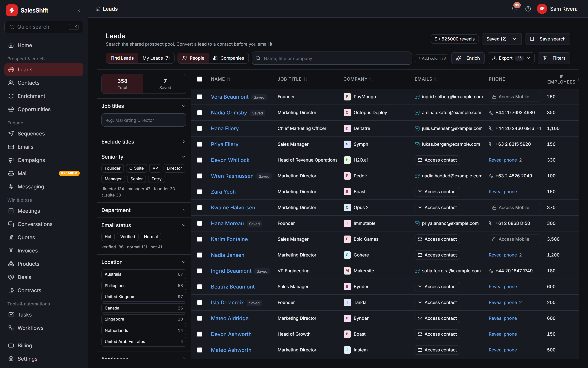Click Access contact for Devon Whitlock
The width and height of the screenshot is (588, 368).
point(437,160)
